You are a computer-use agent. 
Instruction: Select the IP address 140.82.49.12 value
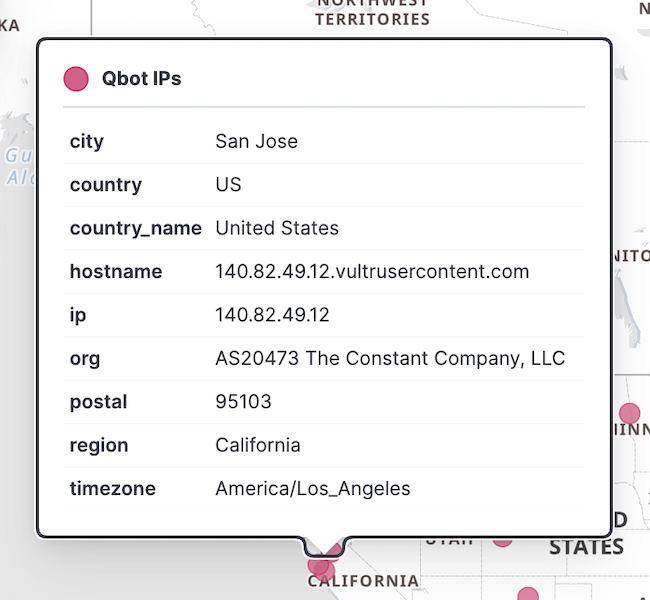272,315
